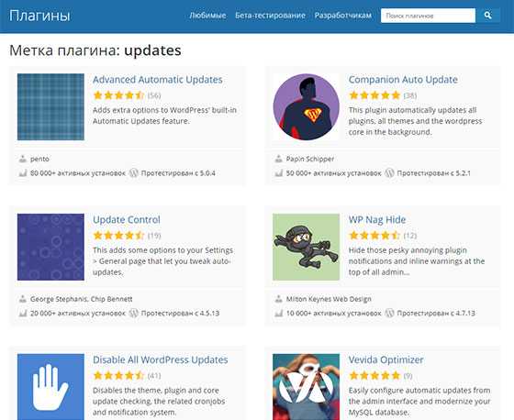Viewport: 514px width, 420px height.
Task: Click the author icon beside pento
Action: coord(23,159)
